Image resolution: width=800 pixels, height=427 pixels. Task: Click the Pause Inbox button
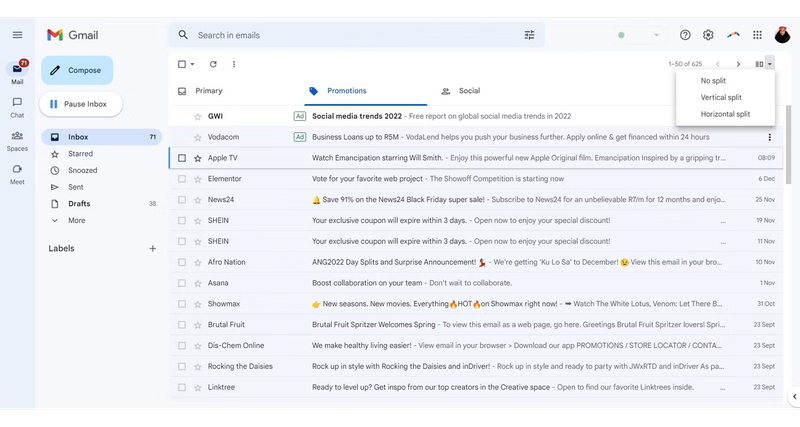tap(81, 104)
